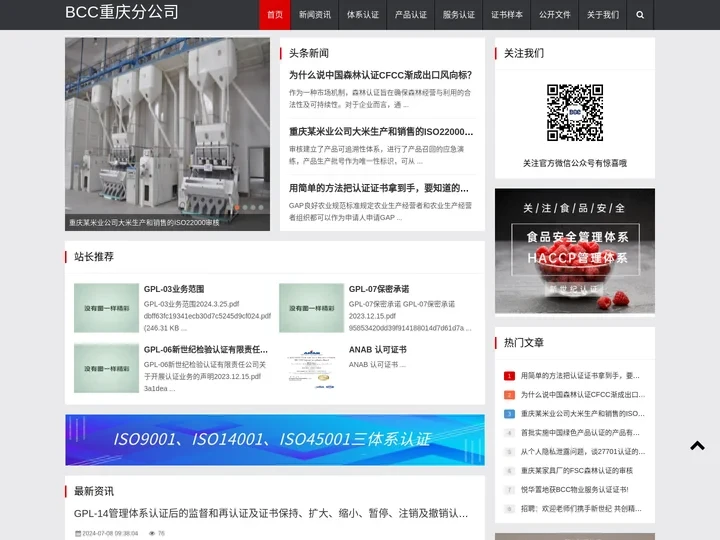Click the BCC重庆分公司 site logo

click(122, 12)
